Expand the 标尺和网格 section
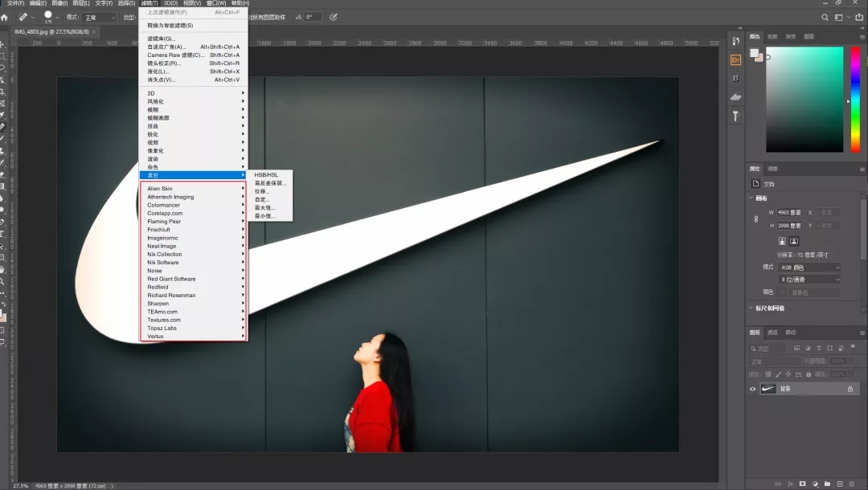This screenshot has height=490, width=868. click(751, 308)
